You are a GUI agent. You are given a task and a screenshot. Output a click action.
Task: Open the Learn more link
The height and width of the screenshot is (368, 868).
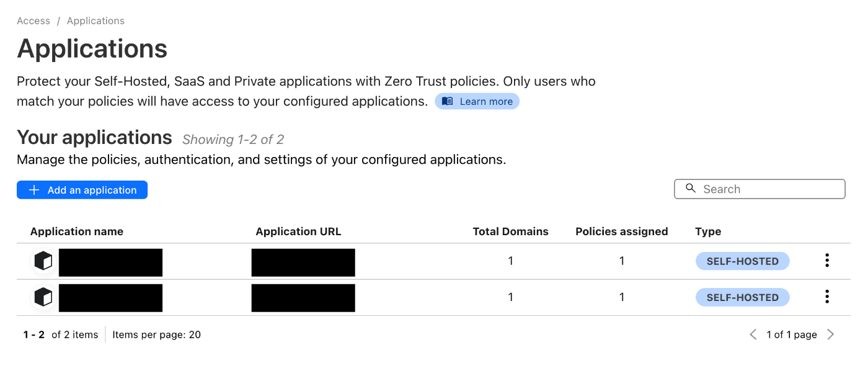[x=486, y=102]
